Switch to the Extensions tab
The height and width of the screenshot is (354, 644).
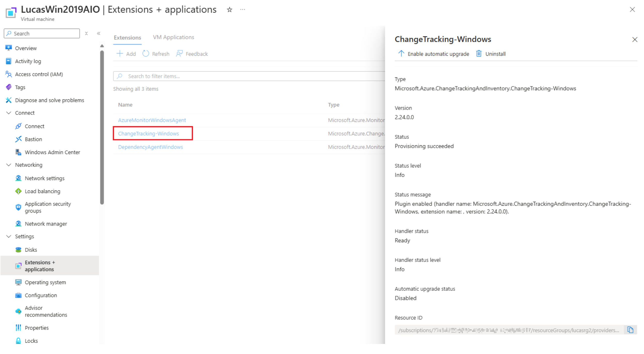coord(127,38)
